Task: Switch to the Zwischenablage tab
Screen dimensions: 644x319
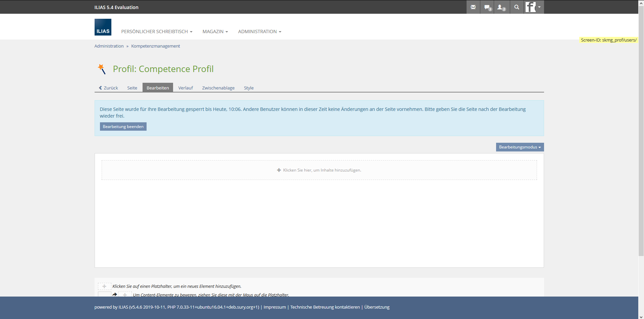Action: click(x=218, y=88)
